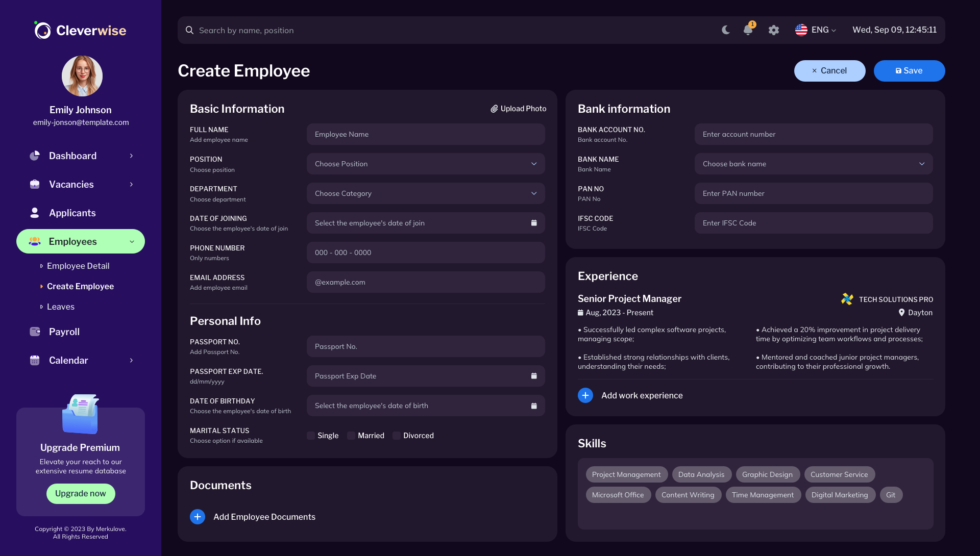The image size is (980, 556).
Task: Click the Applicants sidebar icon
Action: [x=34, y=213]
